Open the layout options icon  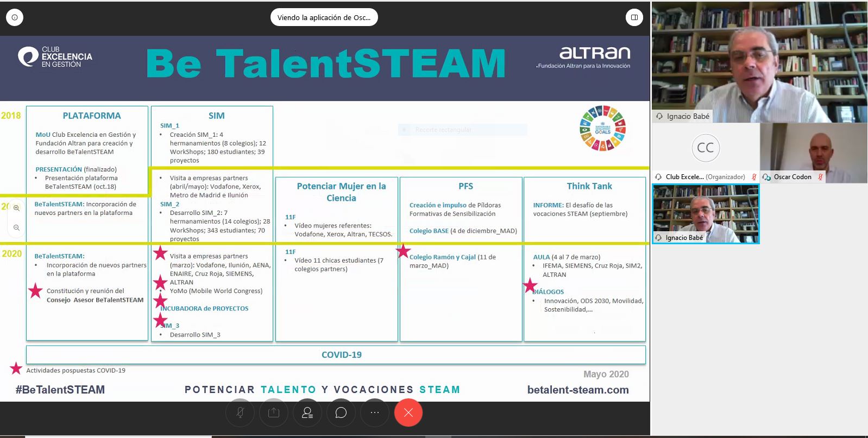[634, 17]
